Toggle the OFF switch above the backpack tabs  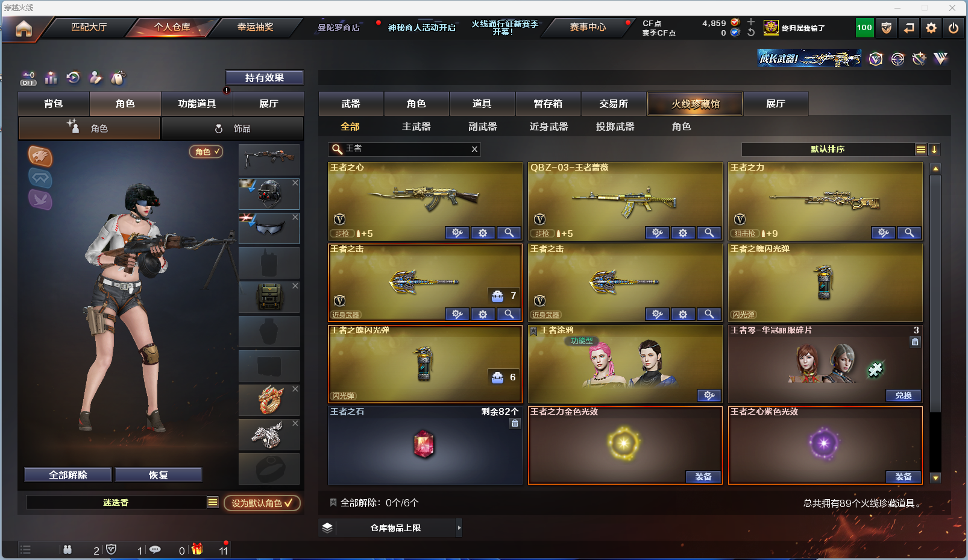28,78
